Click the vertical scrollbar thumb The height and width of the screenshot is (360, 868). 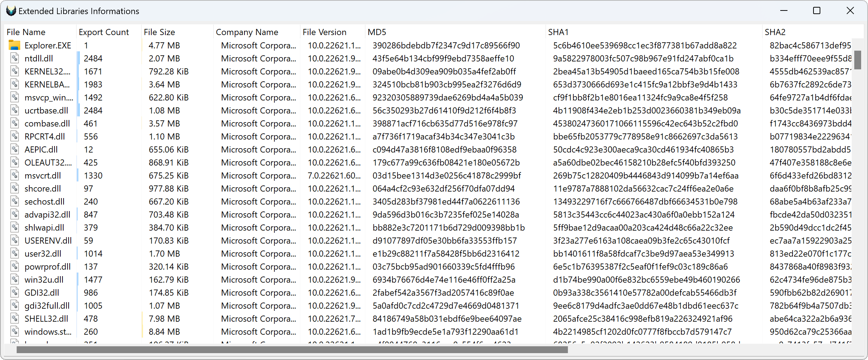[x=858, y=60]
